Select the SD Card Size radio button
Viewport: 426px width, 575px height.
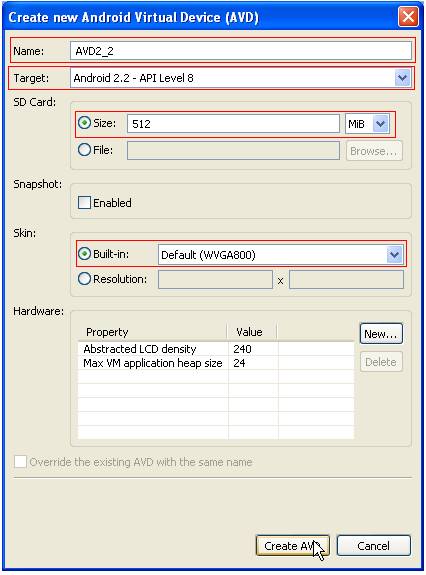click(x=84, y=123)
